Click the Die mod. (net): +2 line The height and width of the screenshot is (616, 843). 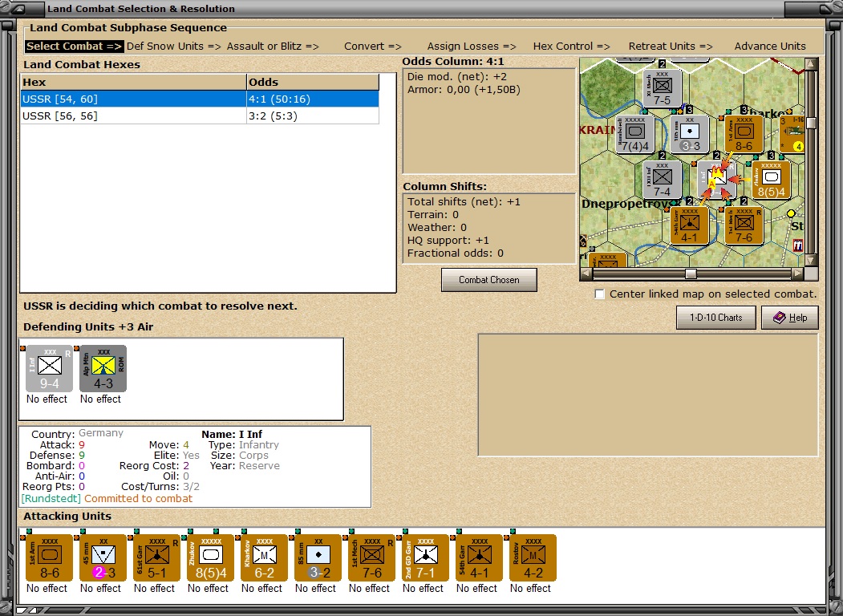457,76
